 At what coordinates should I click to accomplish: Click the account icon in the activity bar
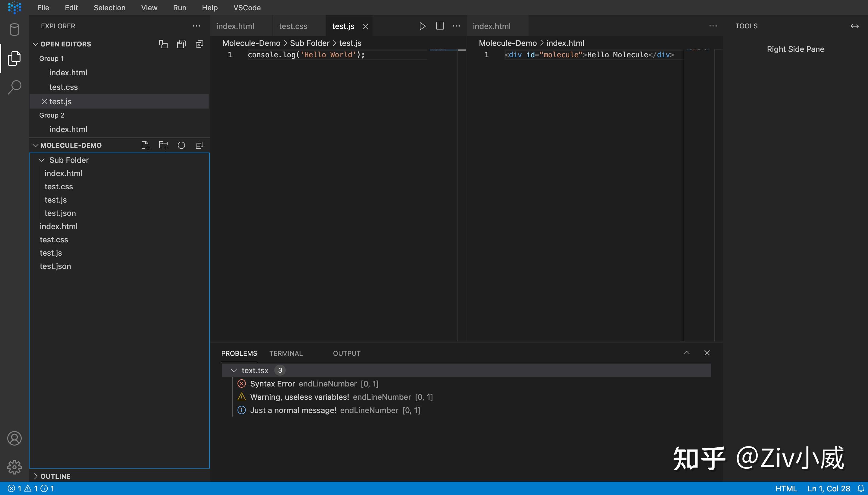pyautogui.click(x=14, y=439)
